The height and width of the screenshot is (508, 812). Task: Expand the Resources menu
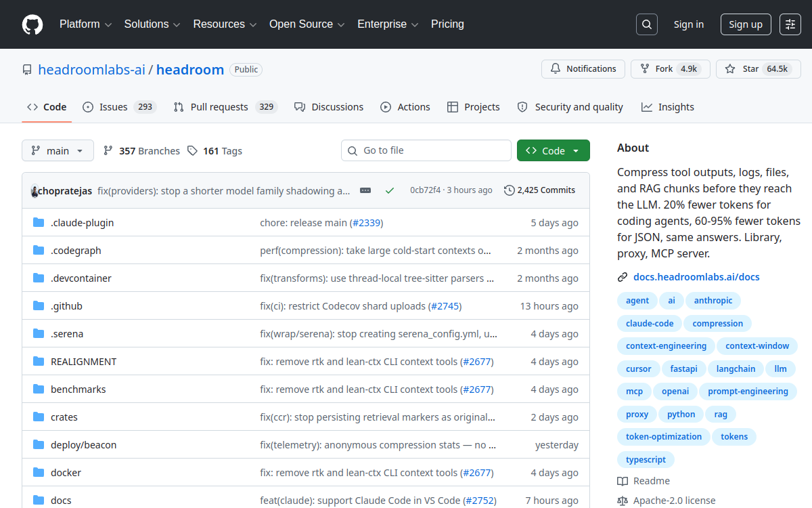[225, 24]
